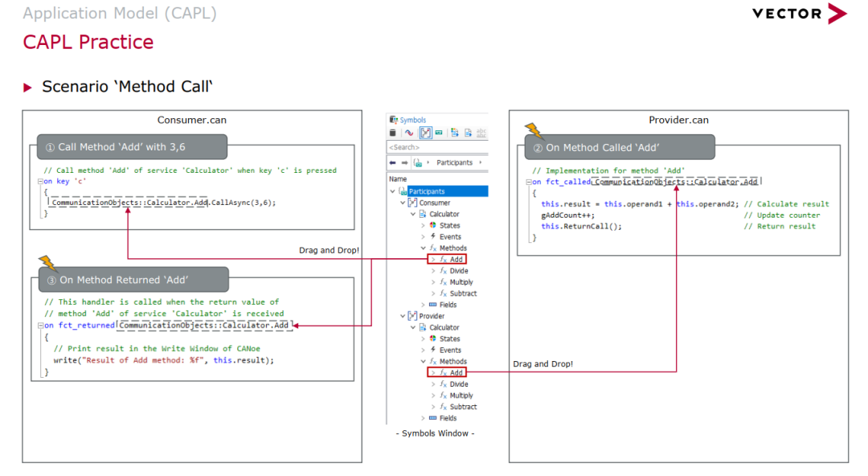Click the database icon in Symbols toolbar

click(392, 133)
